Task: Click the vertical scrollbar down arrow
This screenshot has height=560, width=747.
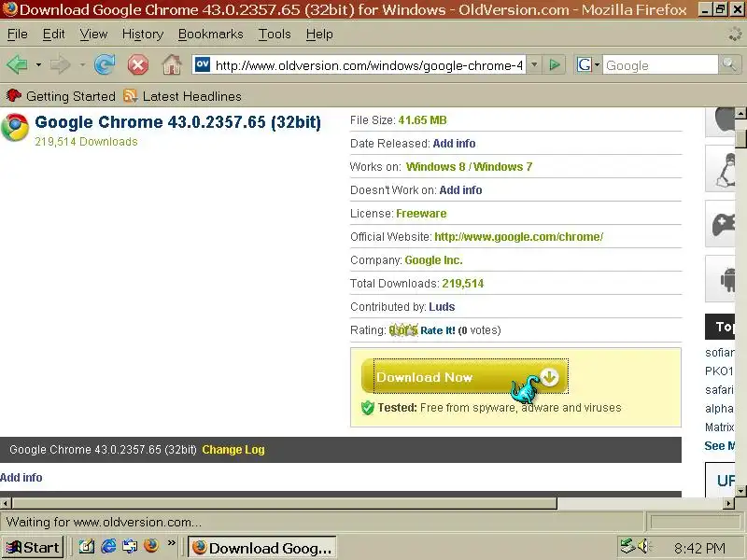Action: 740,491
